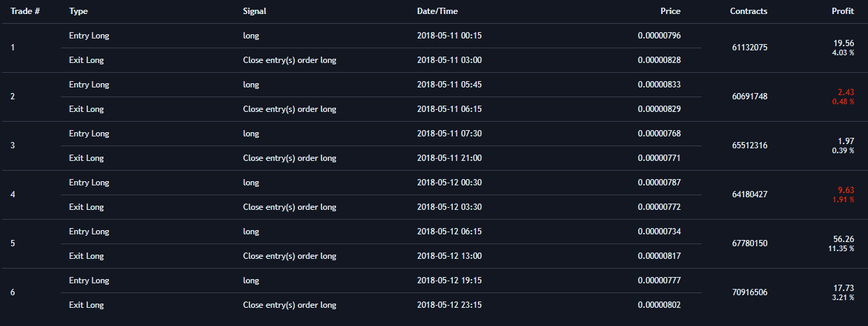Screen dimensions: 868x326
Task: Click the Profit column header
Action: click(842, 11)
